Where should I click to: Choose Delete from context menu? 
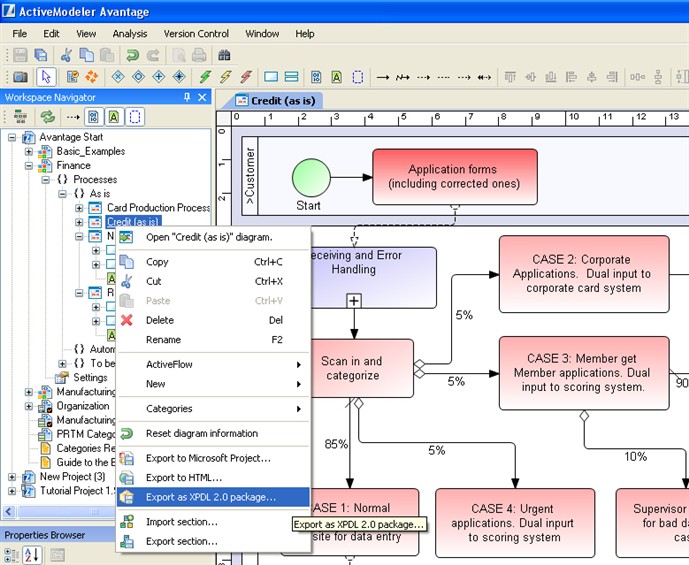coord(214,320)
